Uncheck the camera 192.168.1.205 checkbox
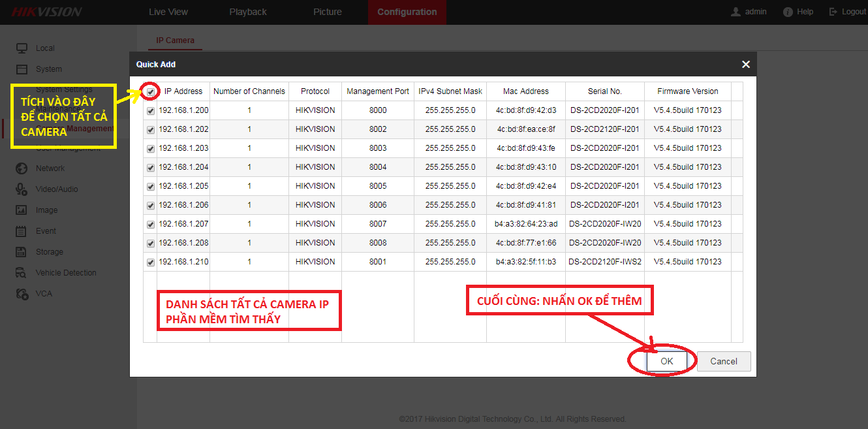The width and height of the screenshot is (868, 429). click(x=151, y=187)
